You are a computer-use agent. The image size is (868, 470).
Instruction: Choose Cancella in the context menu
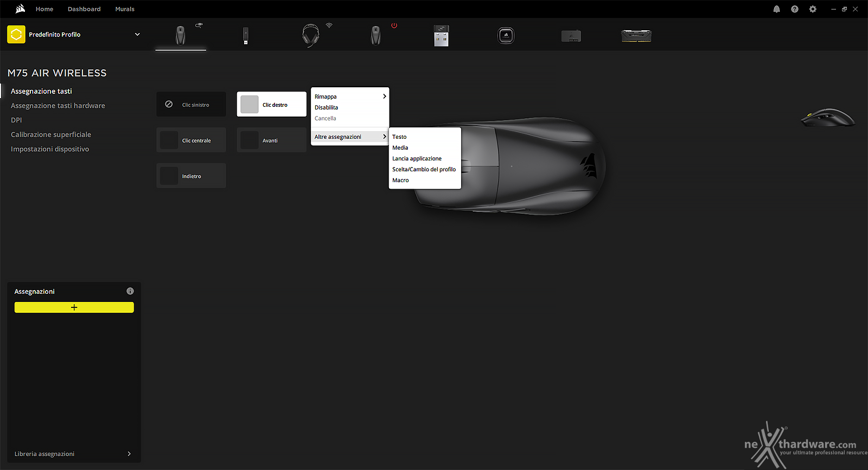350,118
